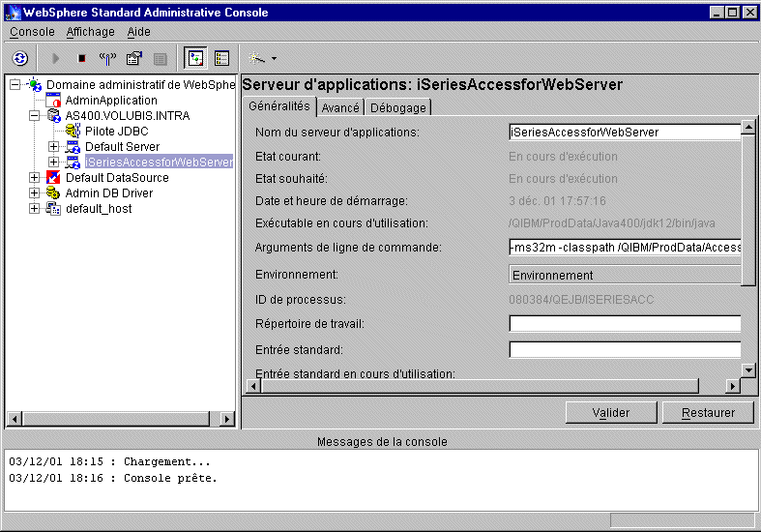Image resolution: width=761 pixels, height=532 pixels.
Task: Click the Refresh icon in the toolbar
Action: click(20, 59)
